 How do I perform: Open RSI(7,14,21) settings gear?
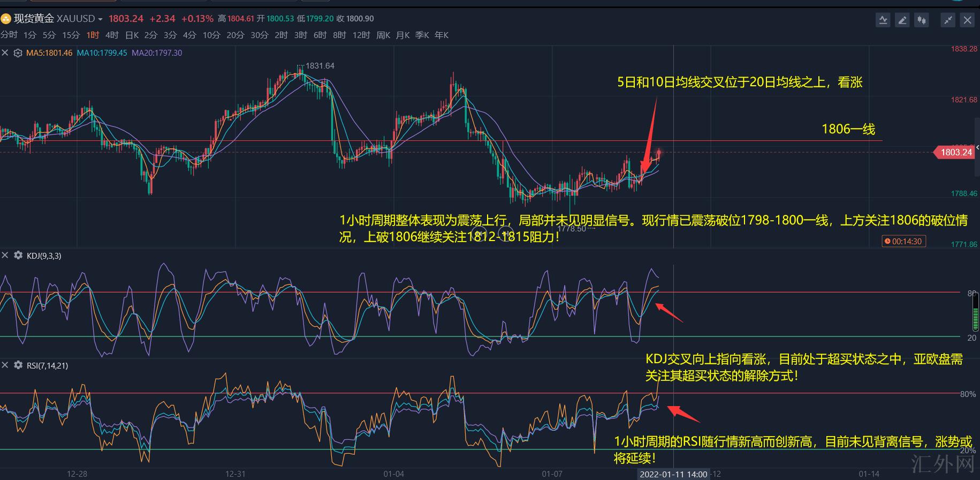click(x=18, y=365)
